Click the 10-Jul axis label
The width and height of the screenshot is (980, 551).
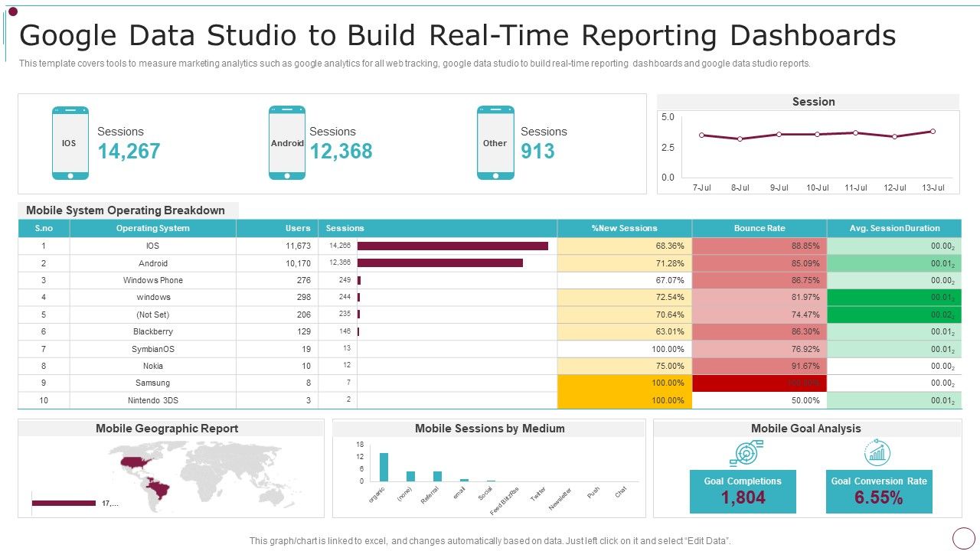pyautogui.click(x=817, y=187)
